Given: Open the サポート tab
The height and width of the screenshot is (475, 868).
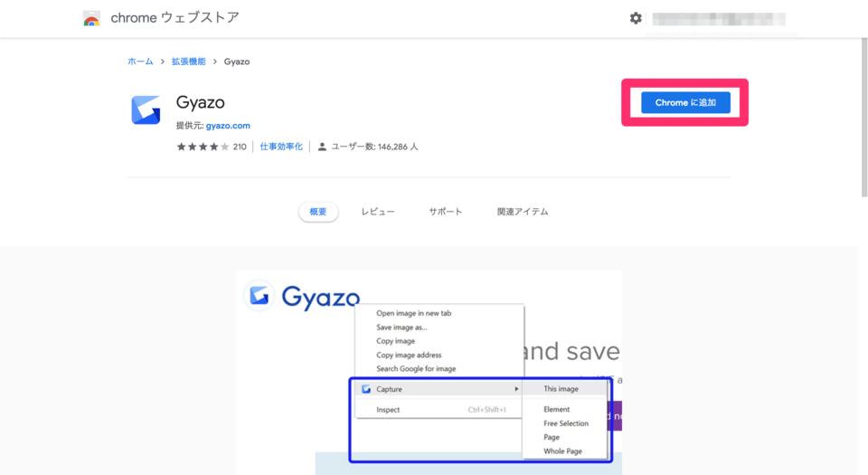Looking at the screenshot, I should coord(445,212).
